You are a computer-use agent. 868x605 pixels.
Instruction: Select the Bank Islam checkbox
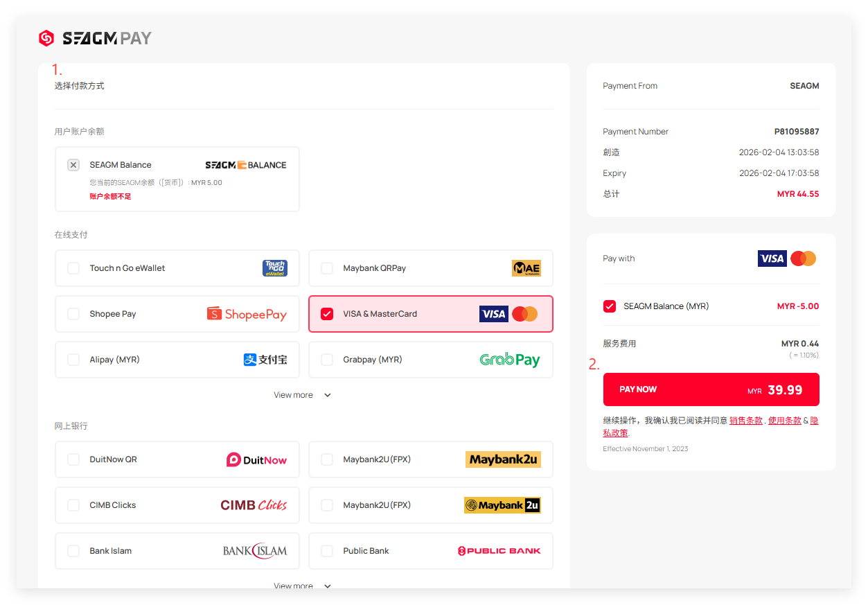tap(73, 551)
